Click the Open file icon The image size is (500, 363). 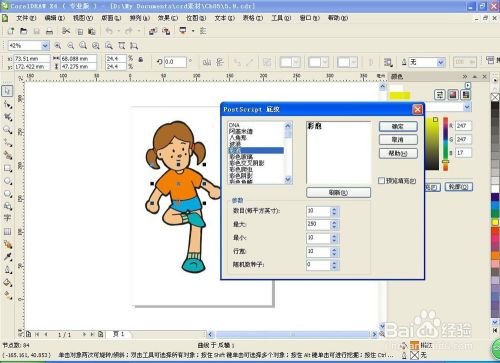point(23,31)
